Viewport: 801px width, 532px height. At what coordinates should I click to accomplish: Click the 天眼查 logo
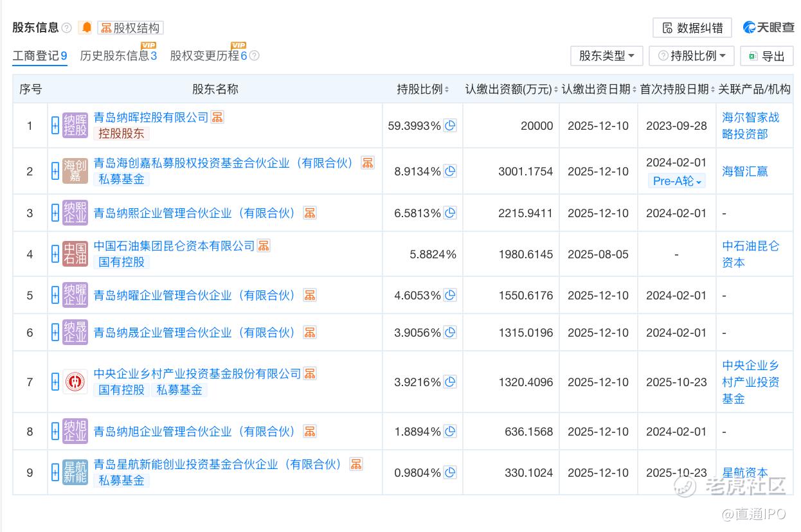(768, 28)
